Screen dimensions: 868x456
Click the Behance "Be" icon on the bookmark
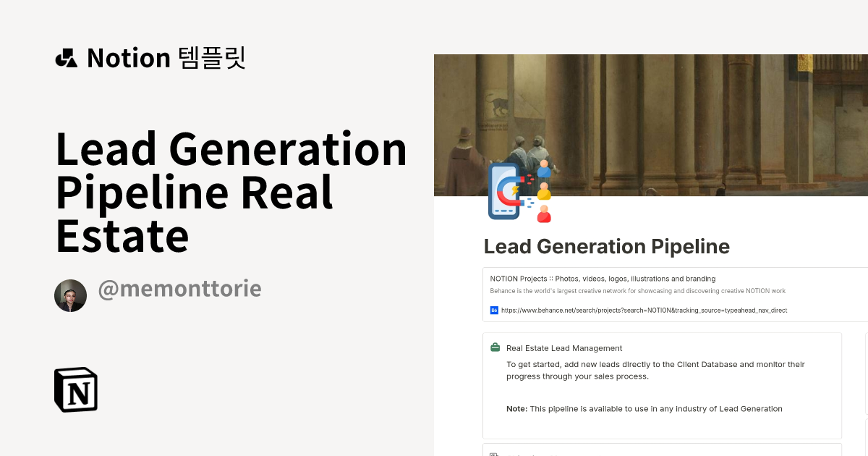(x=493, y=310)
